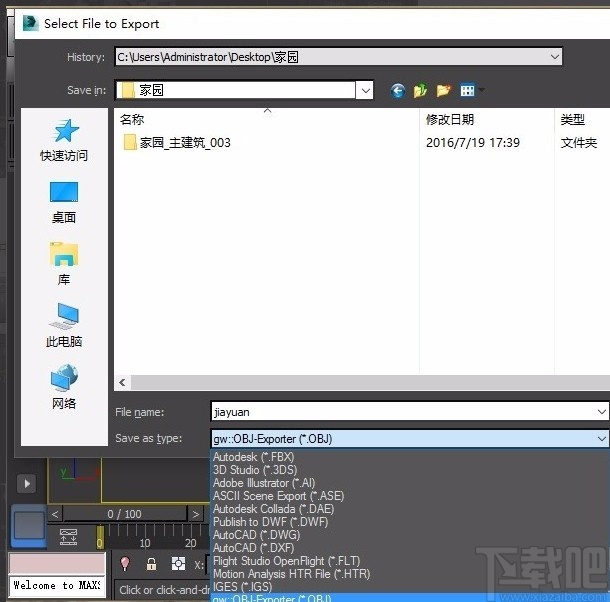Choose ASCII Scene Export (*.ASE) type
This screenshot has width=610, height=602.
[x=410, y=496]
